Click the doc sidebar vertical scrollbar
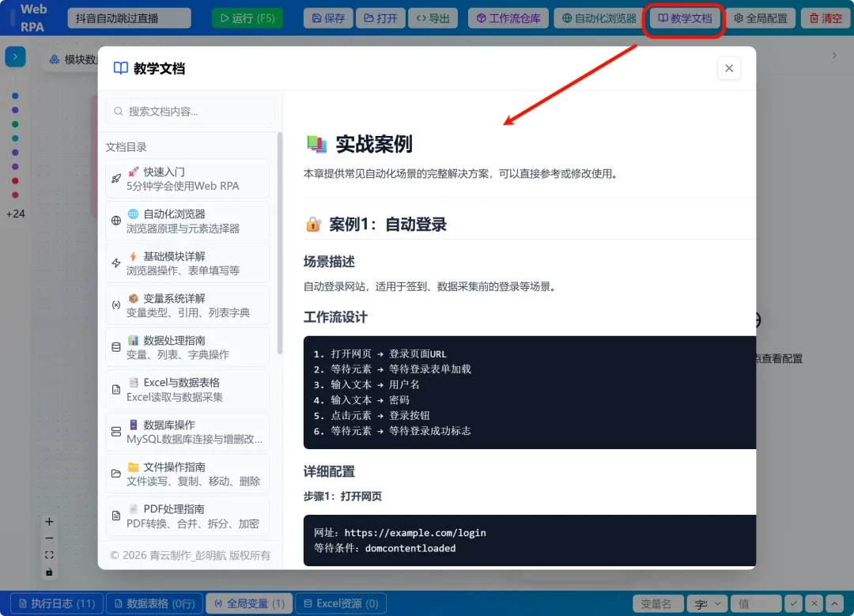Screen dimensions: 854x616 pos(280,244)
